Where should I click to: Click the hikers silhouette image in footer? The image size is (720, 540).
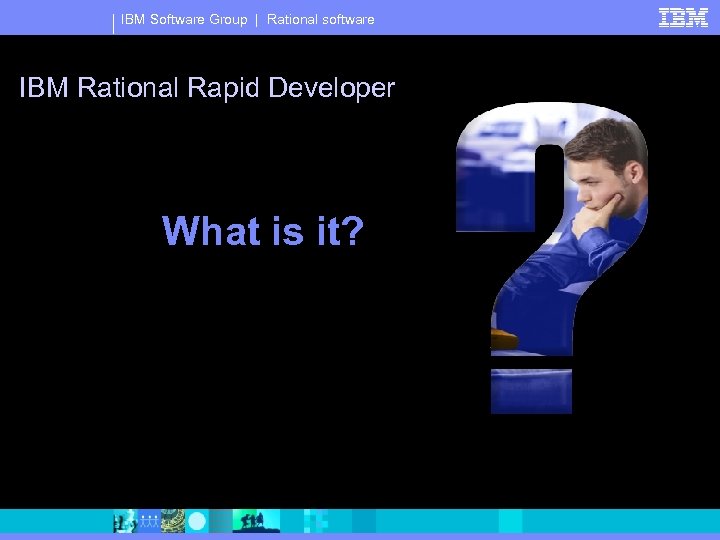256,521
